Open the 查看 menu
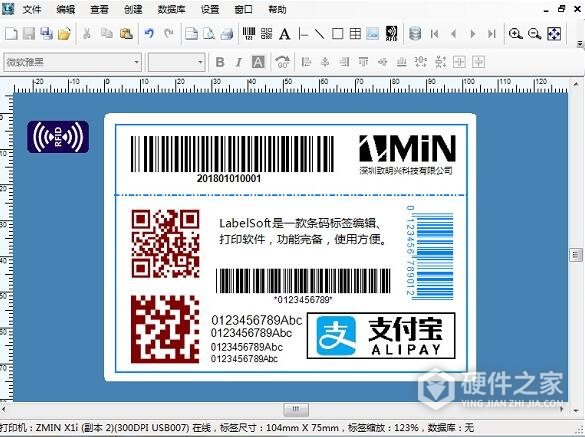Viewport: 585px width, 437px height. (x=99, y=9)
